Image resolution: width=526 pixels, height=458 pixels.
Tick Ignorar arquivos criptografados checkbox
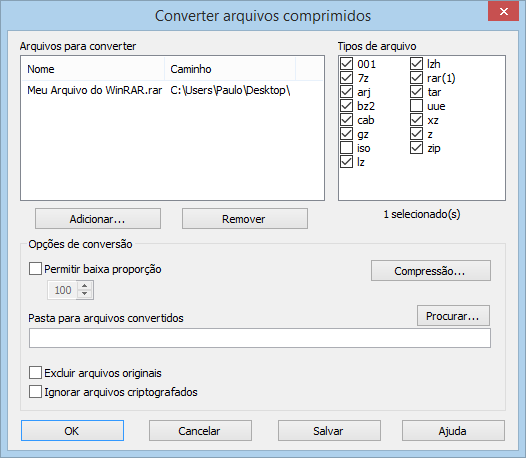(x=35, y=392)
